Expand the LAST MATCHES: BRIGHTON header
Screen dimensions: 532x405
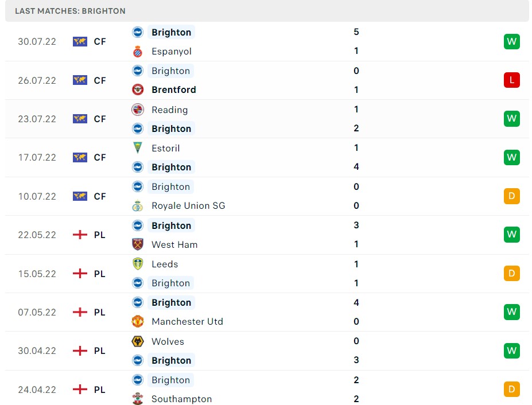[70, 10]
